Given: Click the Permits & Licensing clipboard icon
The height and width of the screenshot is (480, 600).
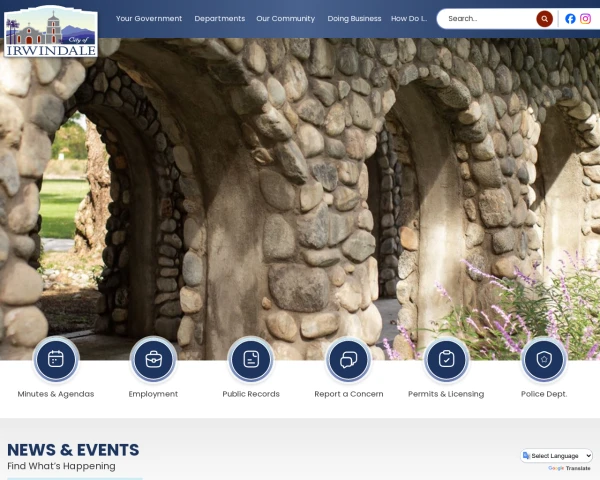Looking at the screenshot, I should click(446, 359).
